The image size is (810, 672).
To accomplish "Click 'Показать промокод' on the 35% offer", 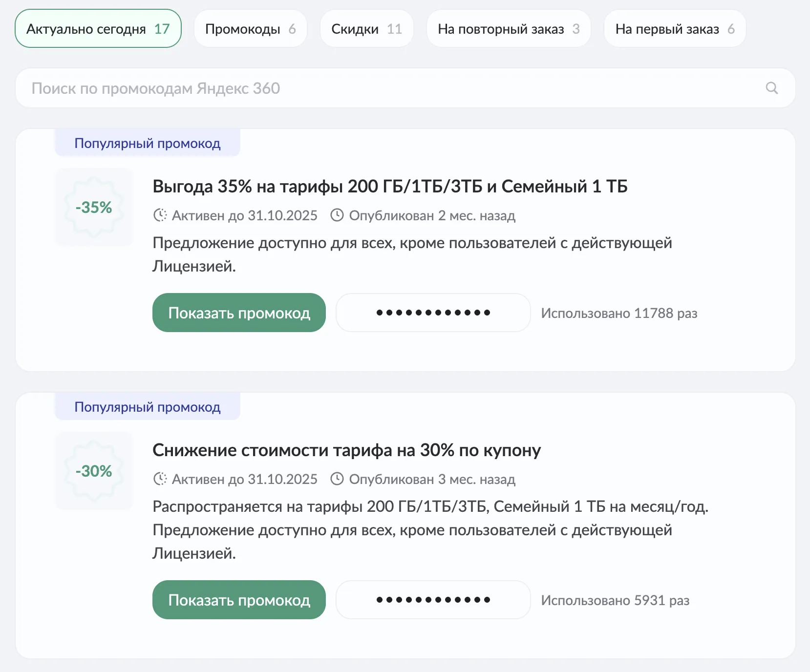I will (x=239, y=313).
